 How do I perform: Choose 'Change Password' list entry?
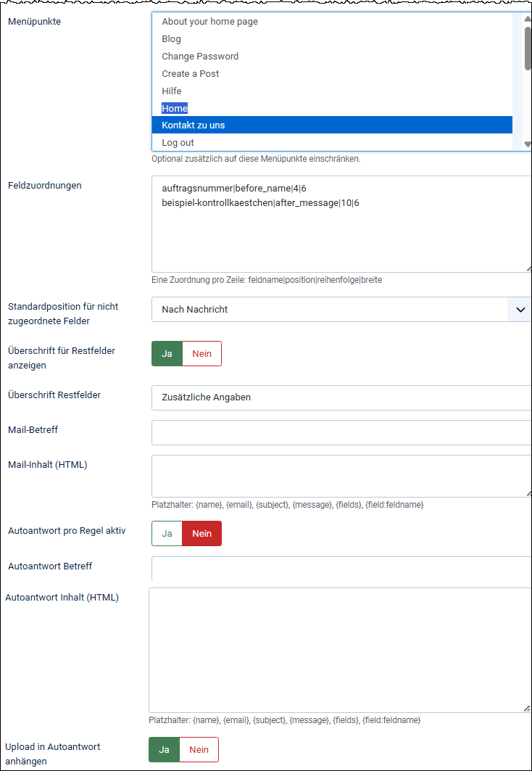coord(200,57)
